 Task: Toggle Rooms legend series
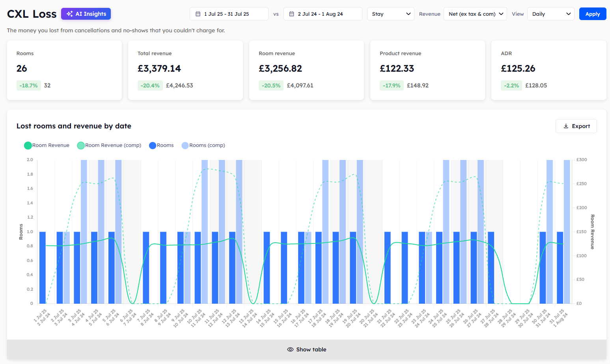pos(161,145)
